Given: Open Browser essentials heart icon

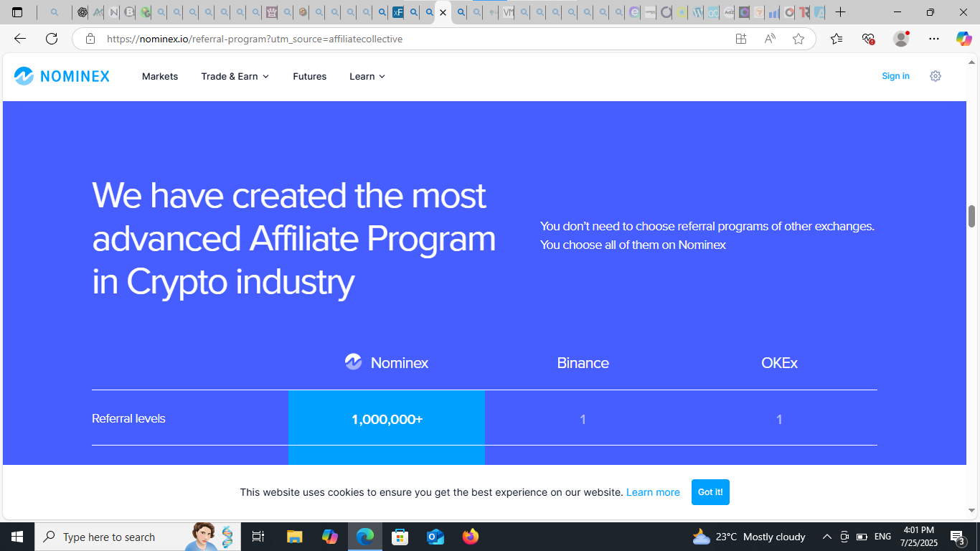Looking at the screenshot, I should (x=868, y=39).
